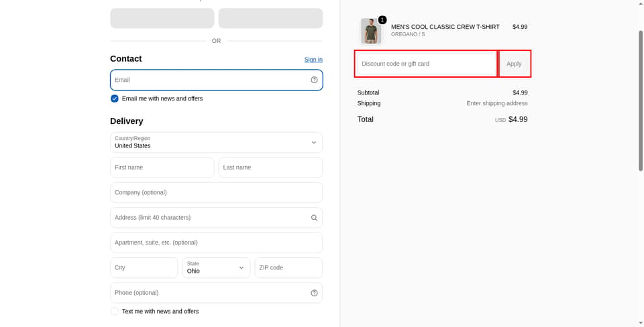The image size is (644, 327).
Task: Click the Contact heading
Action: [x=125, y=59]
